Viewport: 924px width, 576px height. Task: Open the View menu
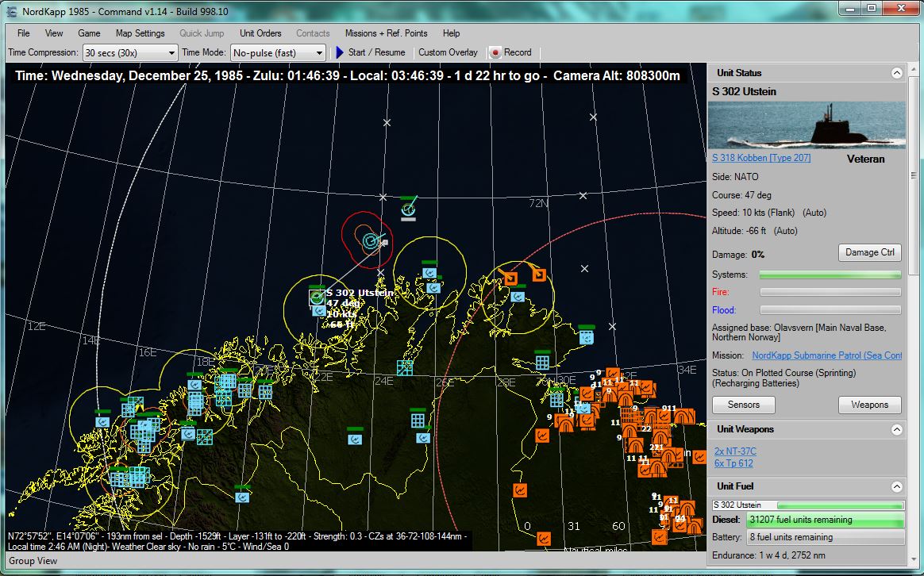point(54,33)
